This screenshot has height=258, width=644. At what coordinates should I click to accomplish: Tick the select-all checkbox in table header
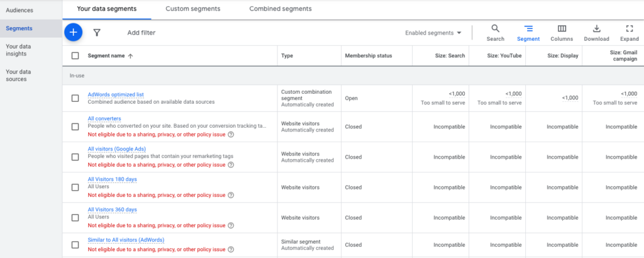pyautogui.click(x=75, y=56)
